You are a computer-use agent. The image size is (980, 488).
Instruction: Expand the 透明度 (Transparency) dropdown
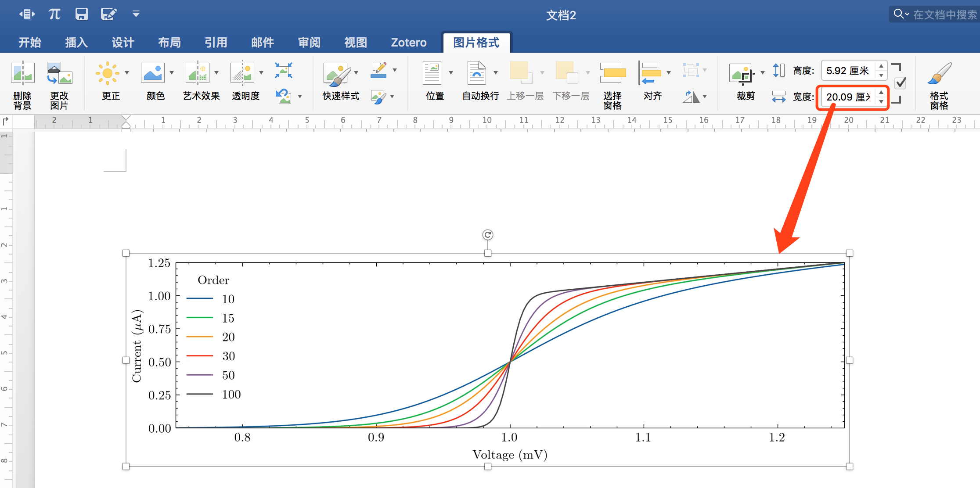coord(261,72)
